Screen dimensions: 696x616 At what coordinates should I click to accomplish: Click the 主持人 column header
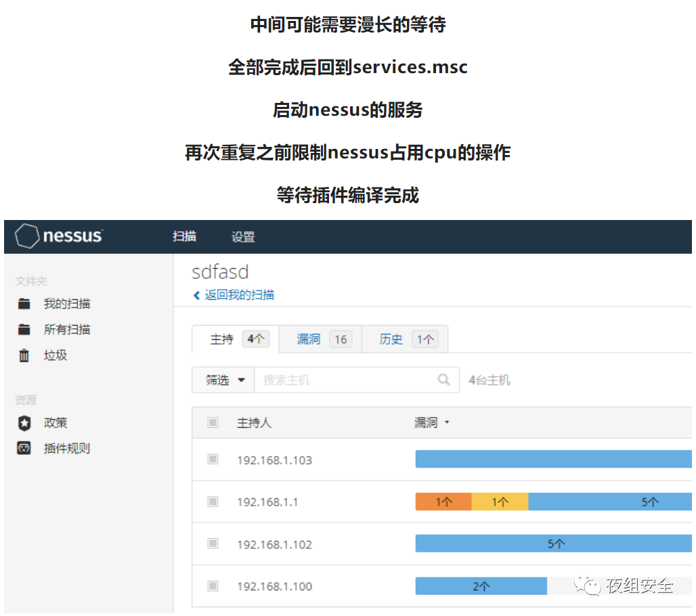pos(254,422)
